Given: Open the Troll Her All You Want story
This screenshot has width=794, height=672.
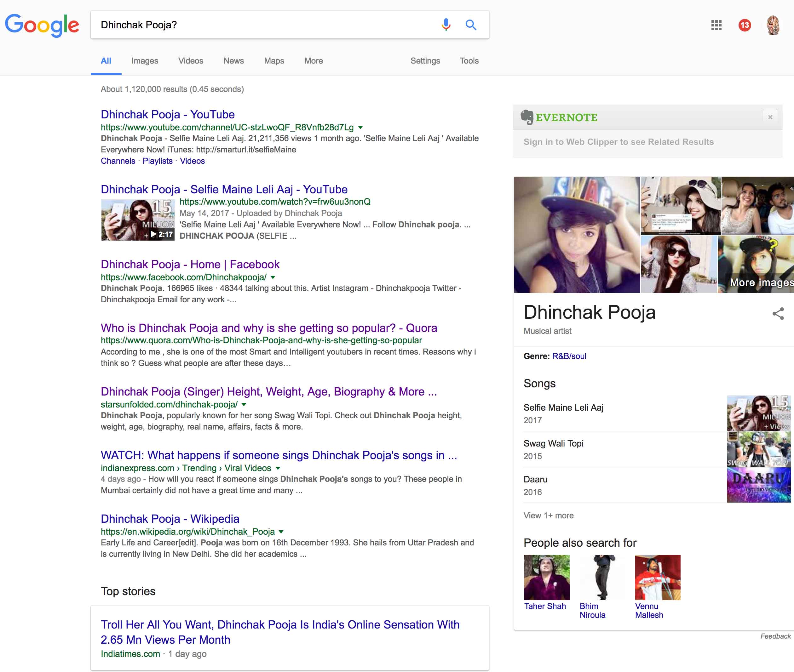Looking at the screenshot, I should pyautogui.click(x=280, y=632).
